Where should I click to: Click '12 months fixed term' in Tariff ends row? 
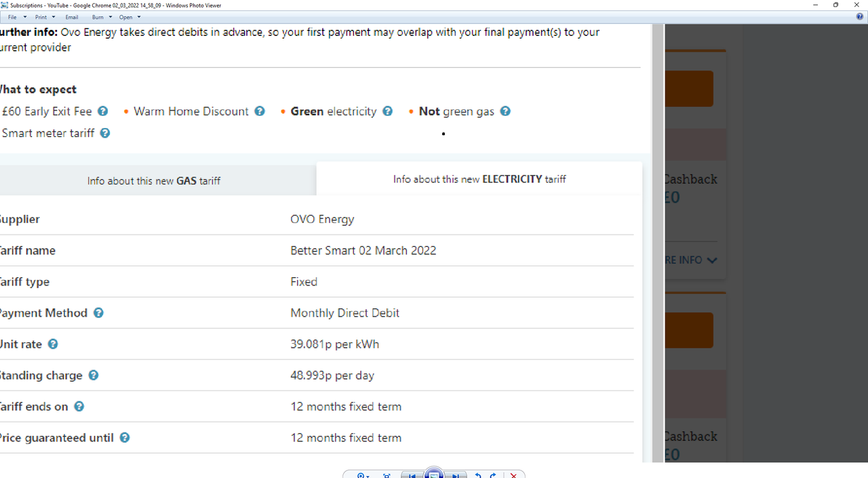click(346, 406)
